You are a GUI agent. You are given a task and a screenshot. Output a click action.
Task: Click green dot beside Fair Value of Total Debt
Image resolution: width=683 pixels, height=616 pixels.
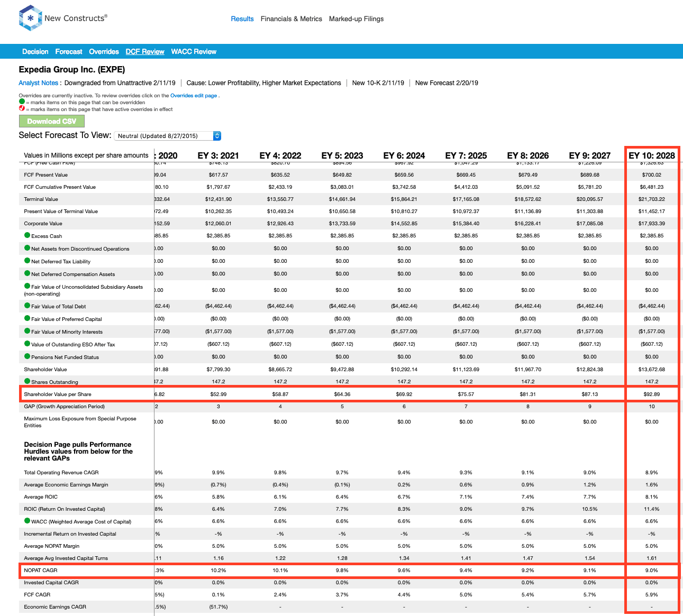tap(27, 306)
